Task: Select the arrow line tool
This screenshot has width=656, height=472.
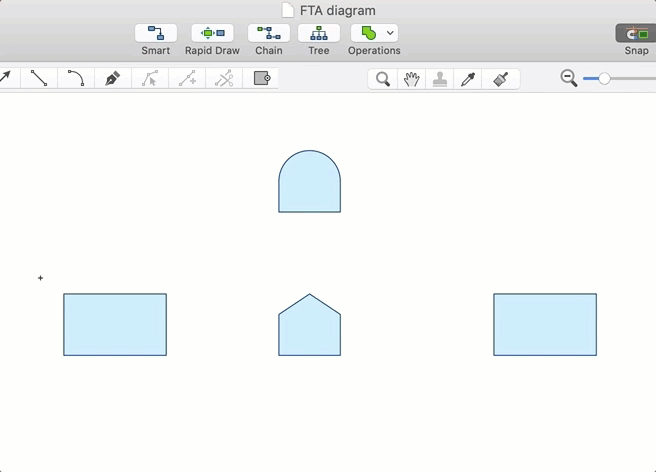Action: coord(5,78)
